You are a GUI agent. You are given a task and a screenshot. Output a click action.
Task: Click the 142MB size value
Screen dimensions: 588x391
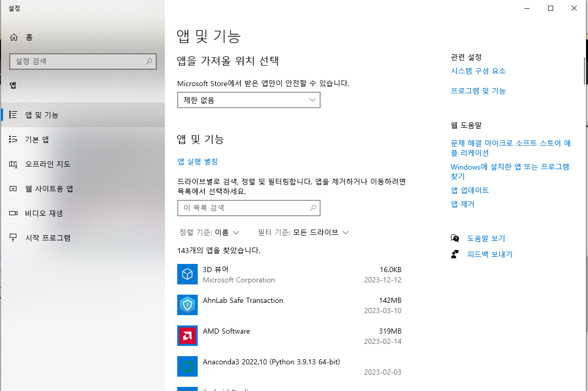tap(390, 301)
